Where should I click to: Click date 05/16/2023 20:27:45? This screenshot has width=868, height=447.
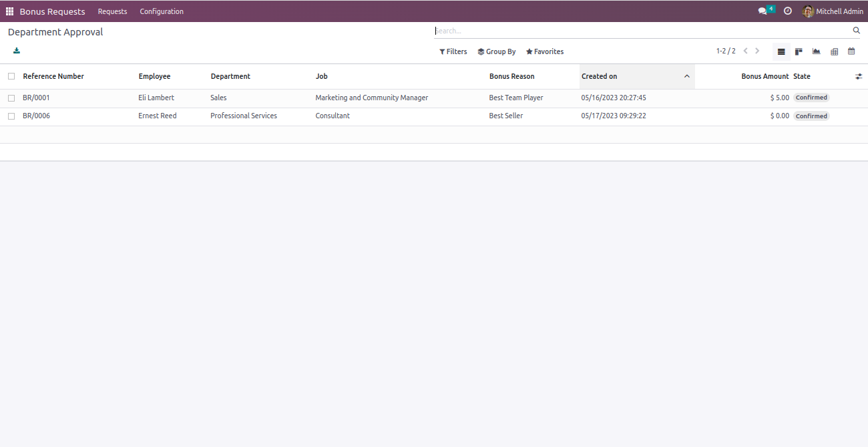pyautogui.click(x=614, y=98)
